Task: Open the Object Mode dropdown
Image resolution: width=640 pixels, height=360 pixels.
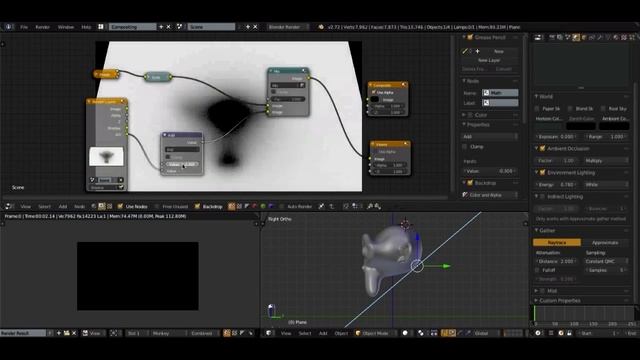Action: tap(375, 333)
